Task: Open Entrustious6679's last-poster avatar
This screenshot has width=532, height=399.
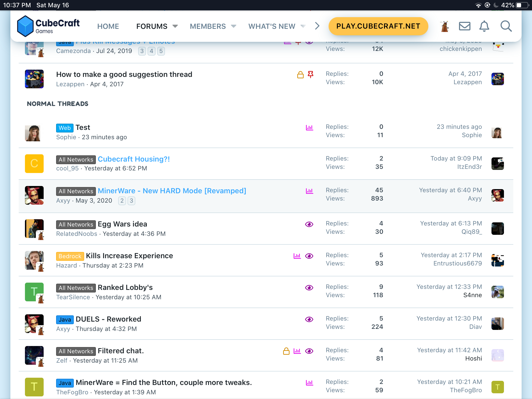Action: click(498, 260)
